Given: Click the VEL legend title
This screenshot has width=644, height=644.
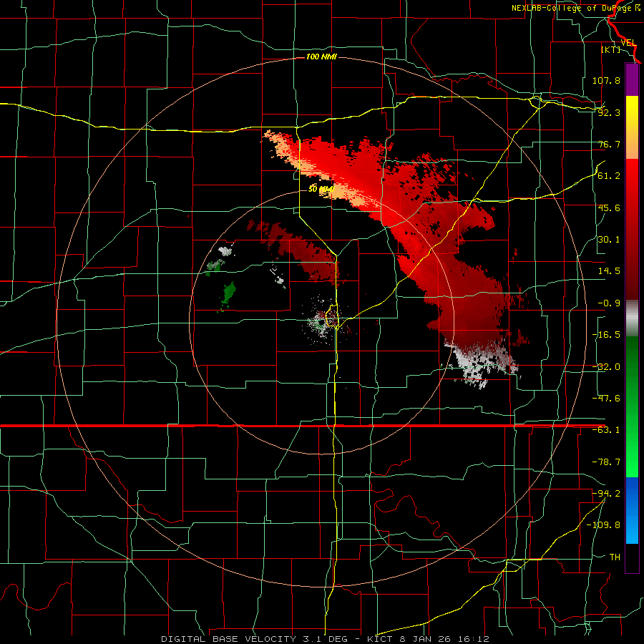Looking at the screenshot, I should 628,42.
